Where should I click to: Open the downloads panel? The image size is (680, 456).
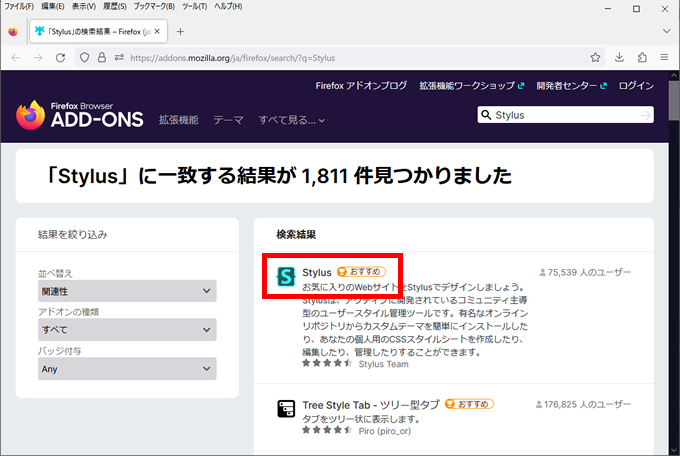pyautogui.click(x=619, y=57)
